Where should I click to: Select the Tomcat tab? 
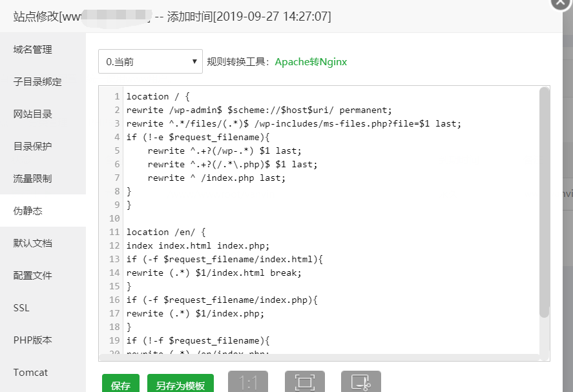pyautogui.click(x=30, y=373)
